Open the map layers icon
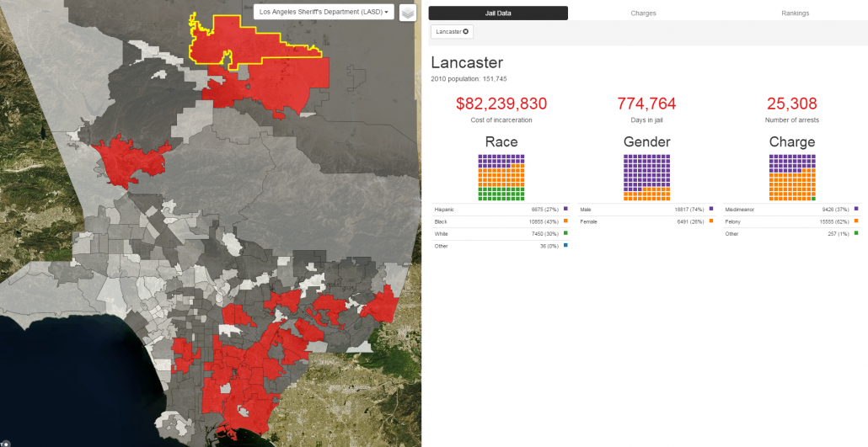 [407, 12]
